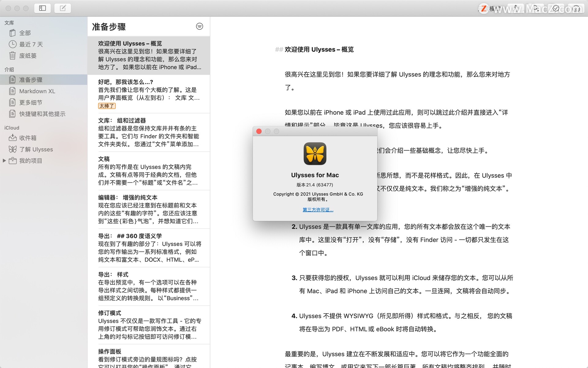Select the 我的项目 project group

coord(43,161)
